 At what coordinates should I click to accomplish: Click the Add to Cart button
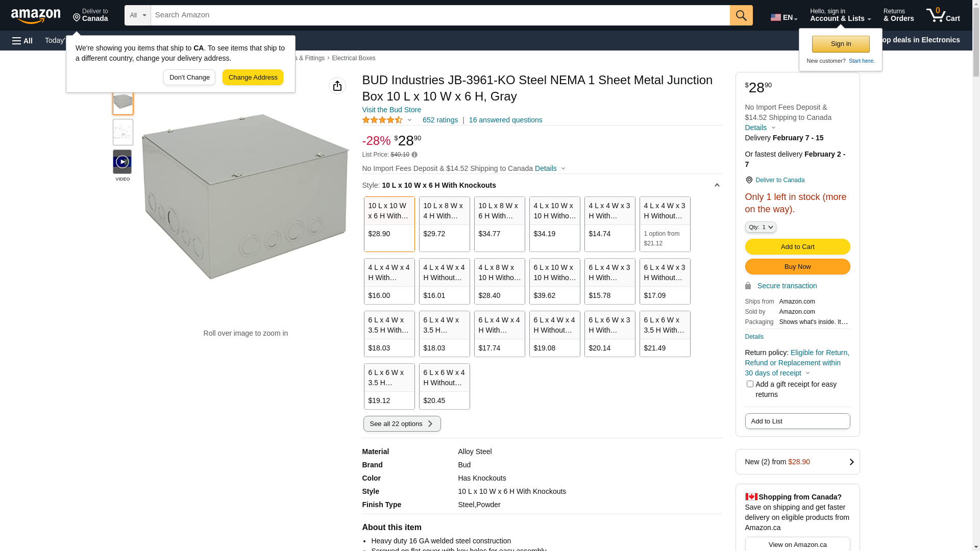797,247
